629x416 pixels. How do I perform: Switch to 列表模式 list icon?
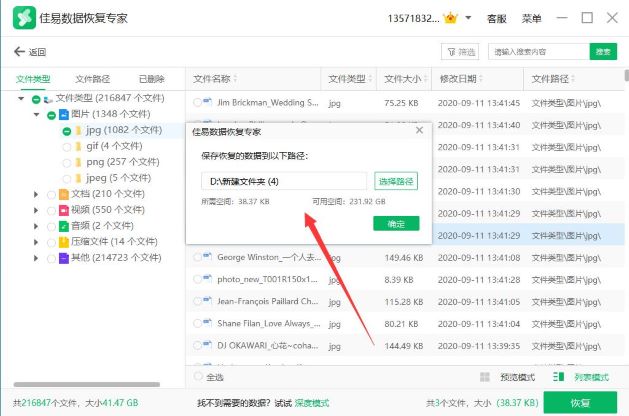[558, 377]
